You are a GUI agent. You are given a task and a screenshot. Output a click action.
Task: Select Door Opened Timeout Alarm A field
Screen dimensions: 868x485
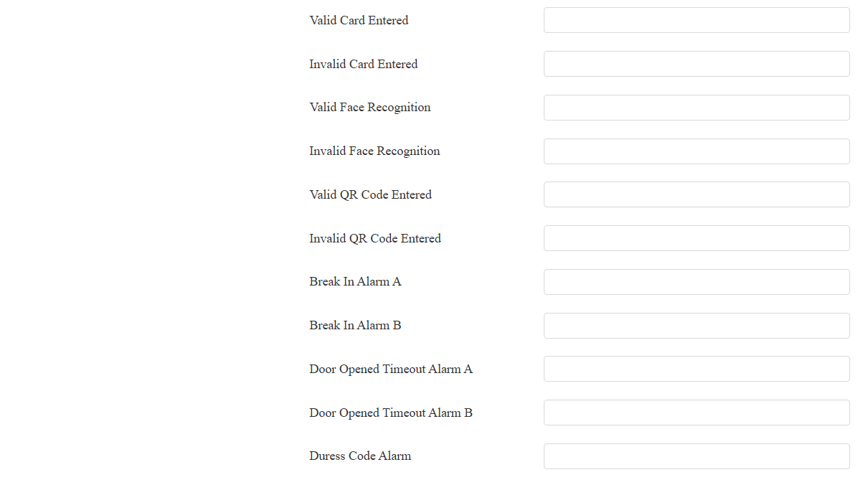(x=697, y=369)
